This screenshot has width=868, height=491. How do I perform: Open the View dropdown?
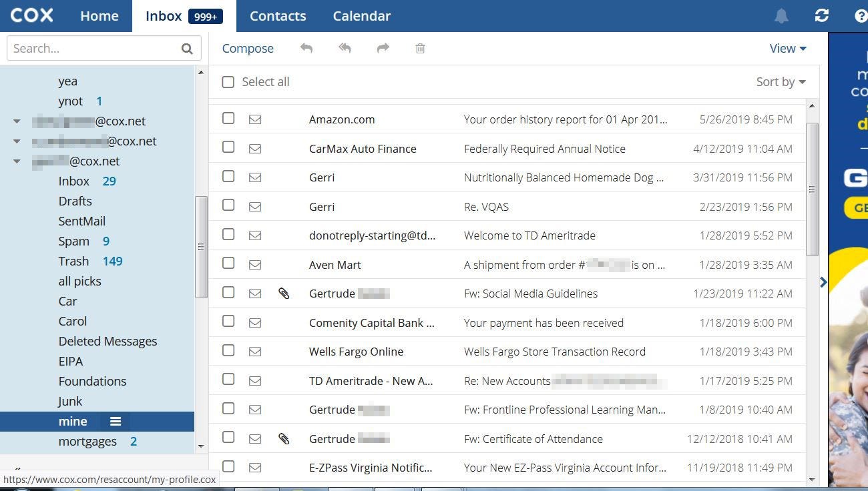tap(788, 48)
